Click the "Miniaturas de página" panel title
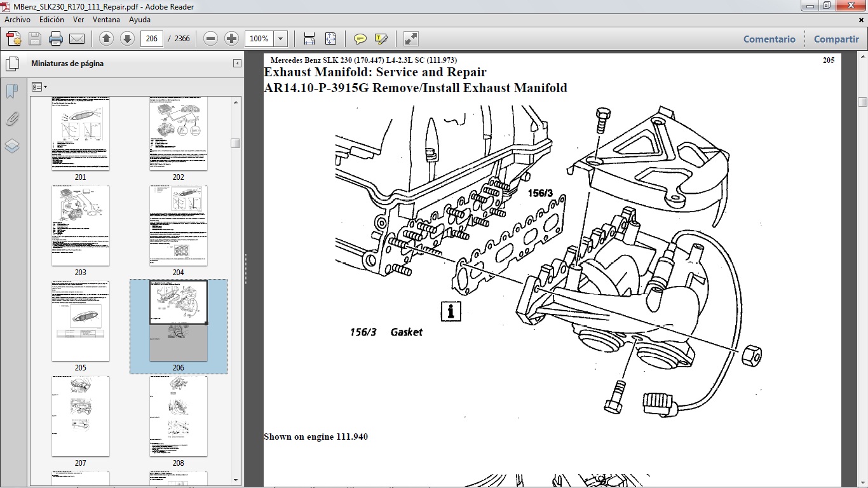The width and height of the screenshot is (868, 488). [x=67, y=64]
